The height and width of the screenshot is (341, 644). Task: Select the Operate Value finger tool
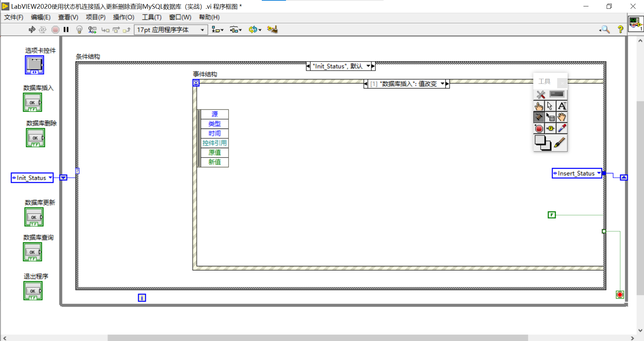point(539,106)
